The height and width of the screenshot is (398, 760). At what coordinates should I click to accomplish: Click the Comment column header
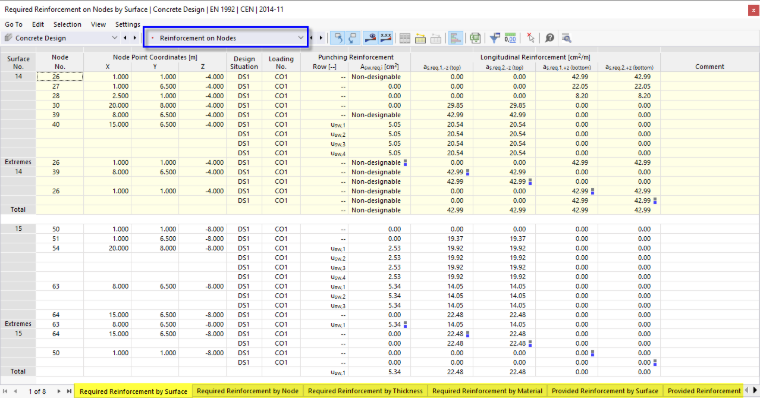[710, 66]
